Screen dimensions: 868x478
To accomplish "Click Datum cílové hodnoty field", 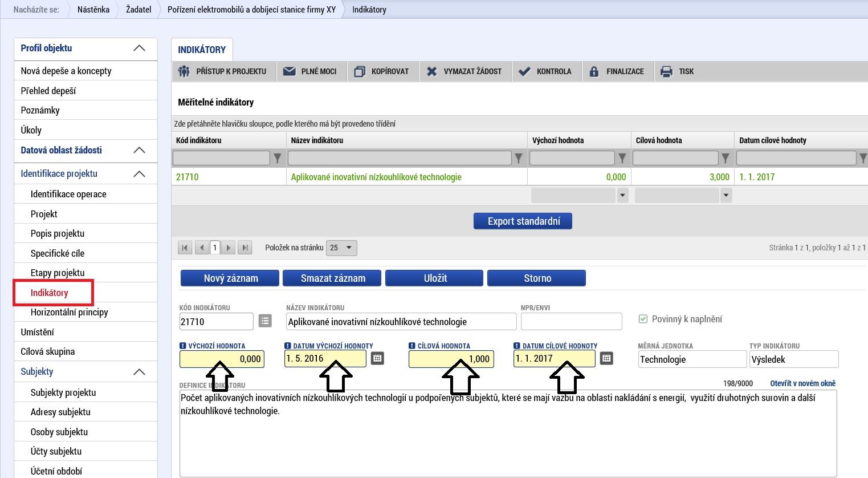I will click(x=555, y=358).
